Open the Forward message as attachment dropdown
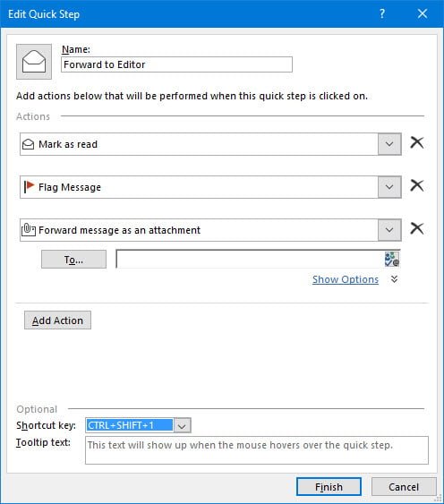444x504 pixels. point(389,230)
